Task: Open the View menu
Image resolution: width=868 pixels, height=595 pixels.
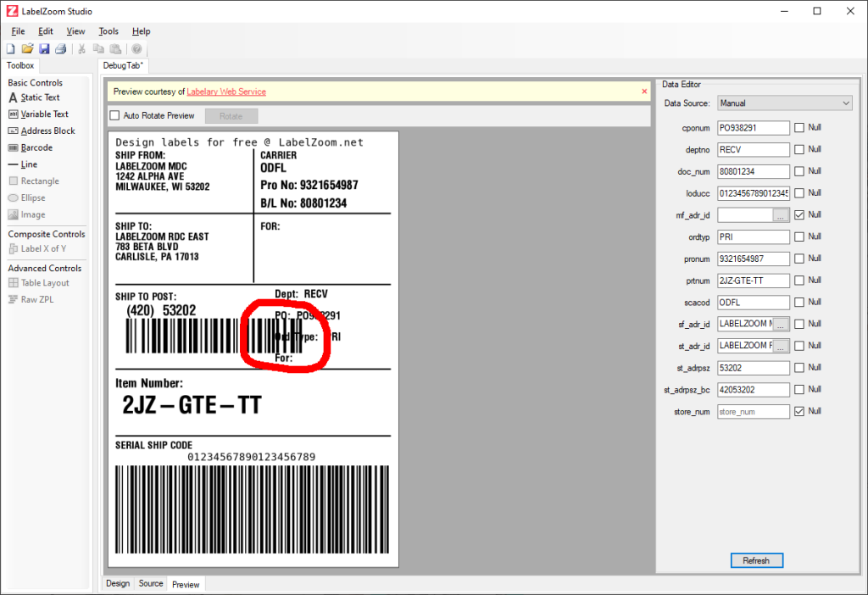Action: (75, 31)
